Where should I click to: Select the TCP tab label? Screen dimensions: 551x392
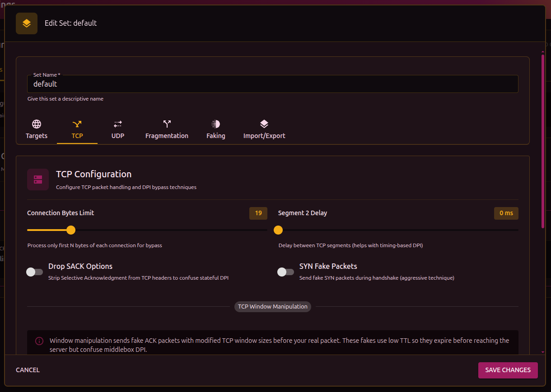(77, 136)
